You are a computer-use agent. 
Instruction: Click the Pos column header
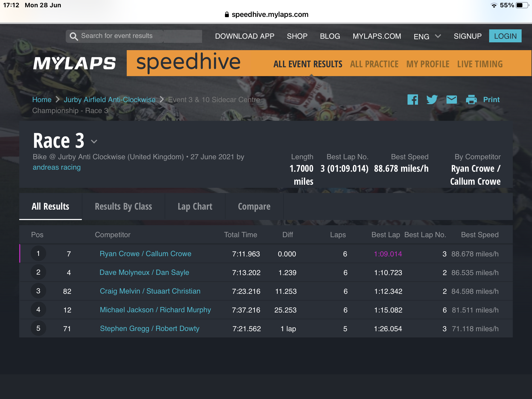tap(37, 235)
